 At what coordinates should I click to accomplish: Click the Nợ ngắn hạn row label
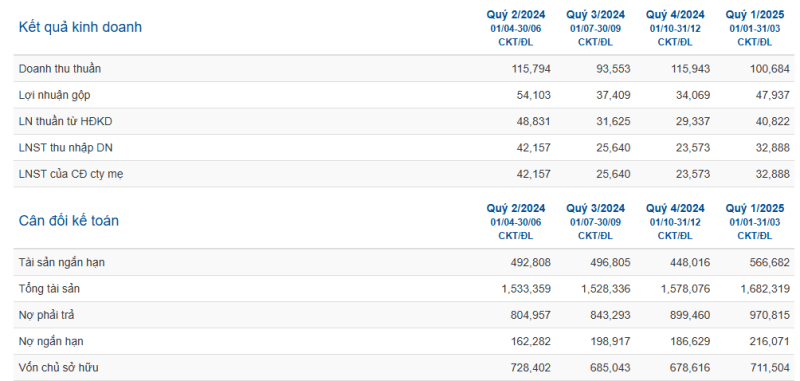coord(51,342)
